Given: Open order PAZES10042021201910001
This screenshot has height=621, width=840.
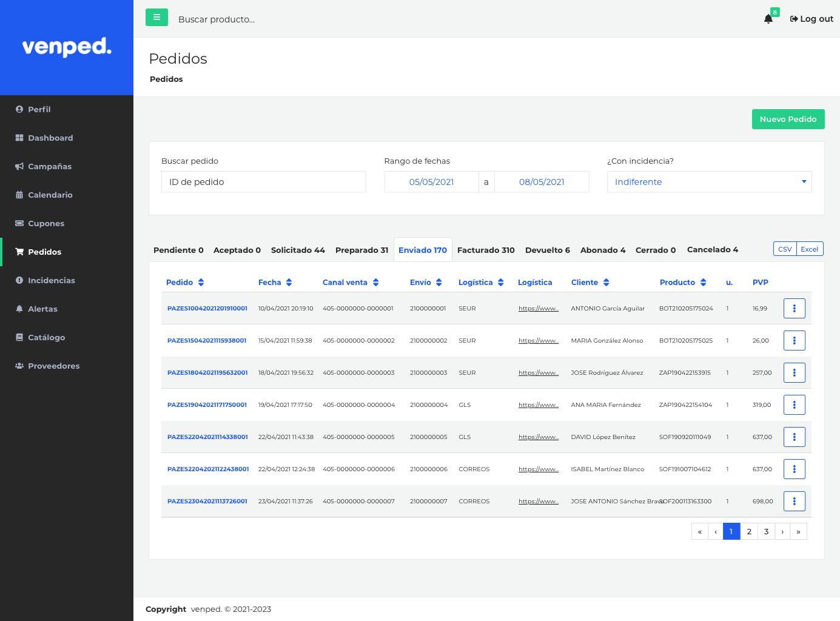Looking at the screenshot, I should point(207,308).
